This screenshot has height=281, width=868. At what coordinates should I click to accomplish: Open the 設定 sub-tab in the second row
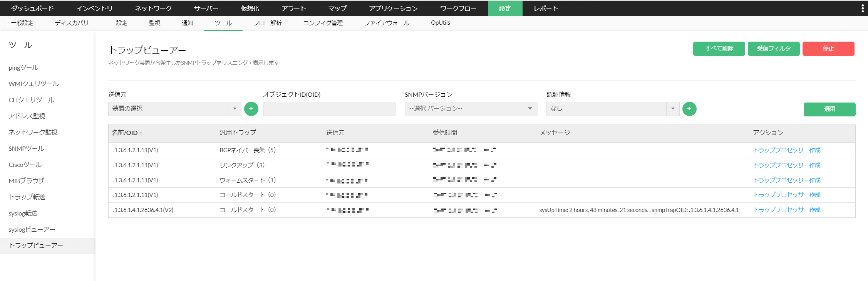point(122,23)
